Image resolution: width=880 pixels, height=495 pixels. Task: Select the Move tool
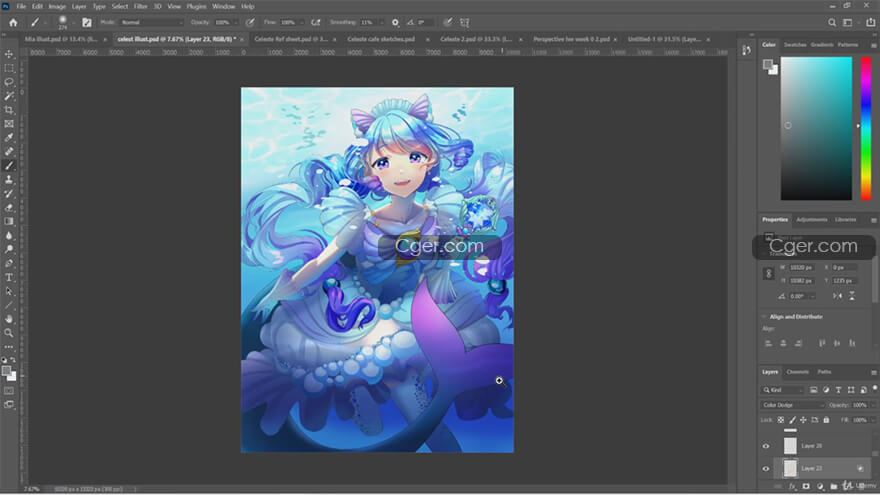pos(9,54)
